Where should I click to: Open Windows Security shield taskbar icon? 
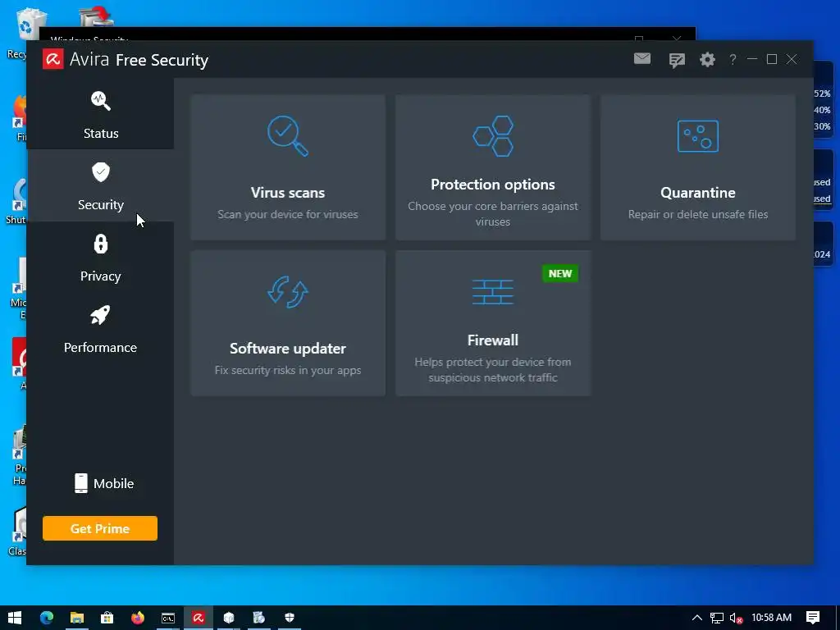(290, 618)
